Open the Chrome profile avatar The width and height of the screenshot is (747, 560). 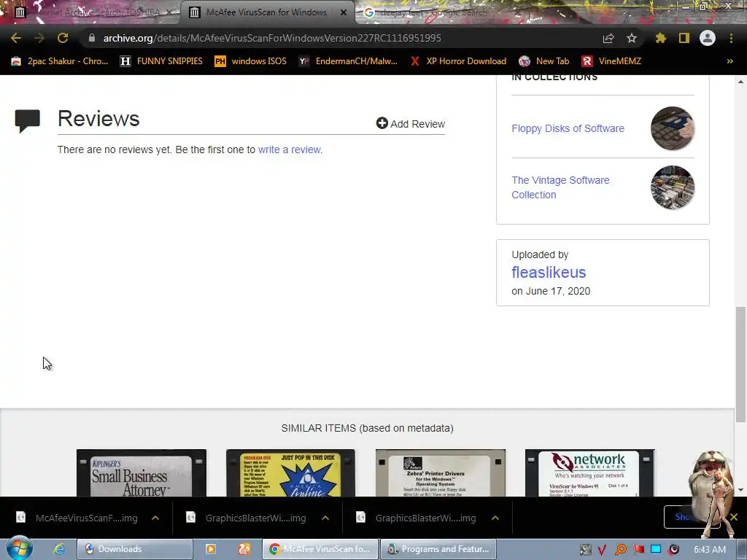[x=708, y=38]
